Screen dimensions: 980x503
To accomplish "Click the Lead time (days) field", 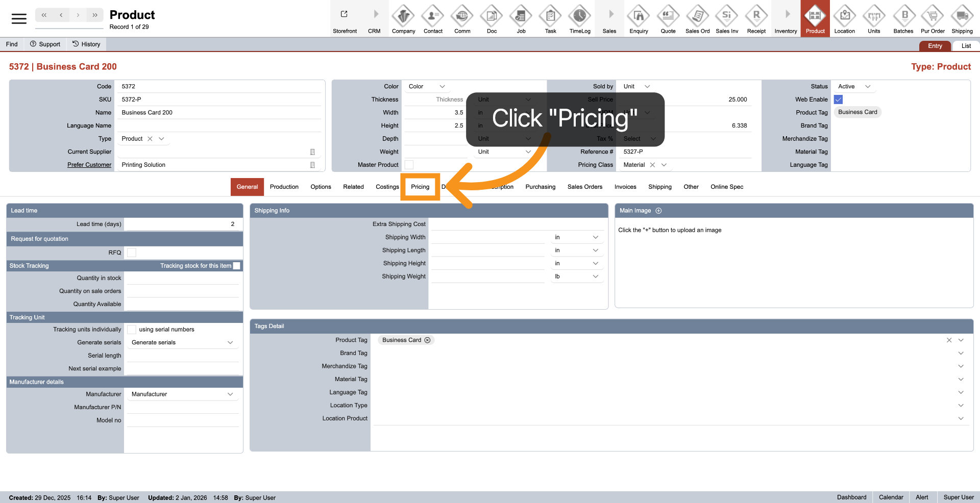I will coord(182,224).
